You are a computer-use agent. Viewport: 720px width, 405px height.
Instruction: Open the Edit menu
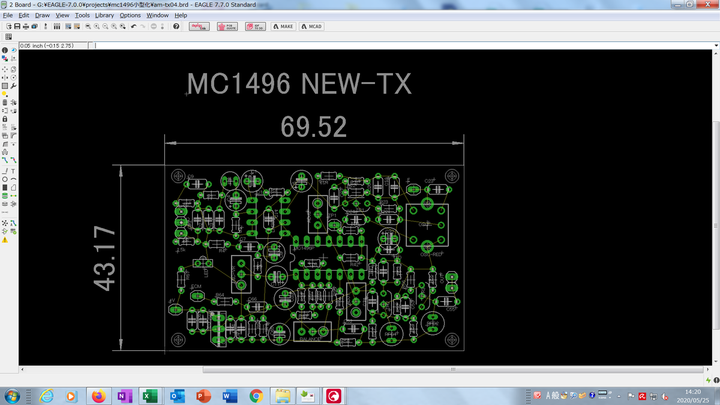(23, 15)
